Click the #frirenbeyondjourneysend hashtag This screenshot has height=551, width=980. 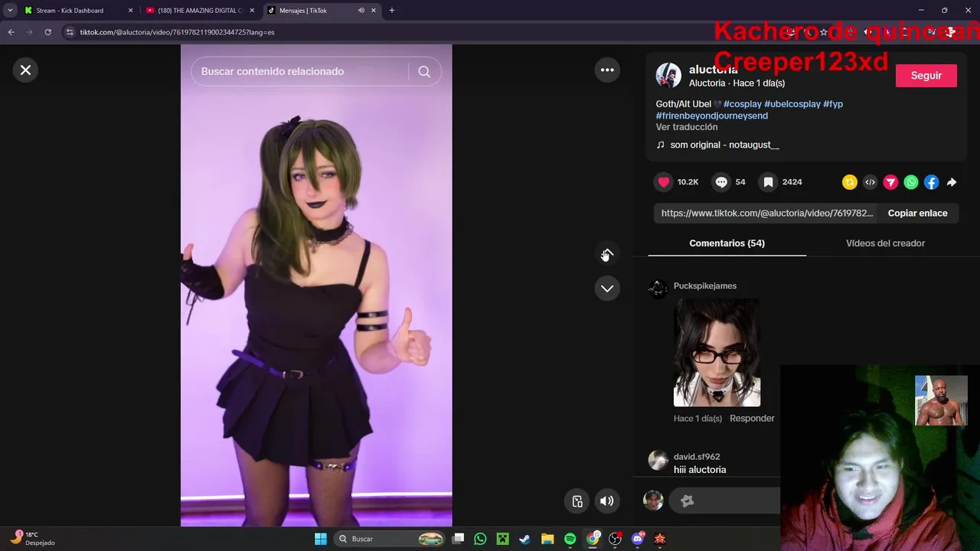pyautogui.click(x=712, y=116)
